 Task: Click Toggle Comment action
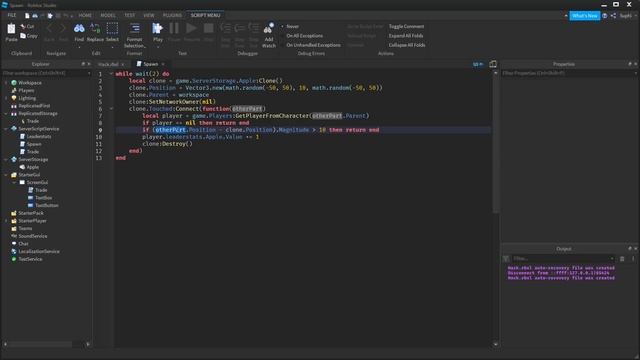406,27
